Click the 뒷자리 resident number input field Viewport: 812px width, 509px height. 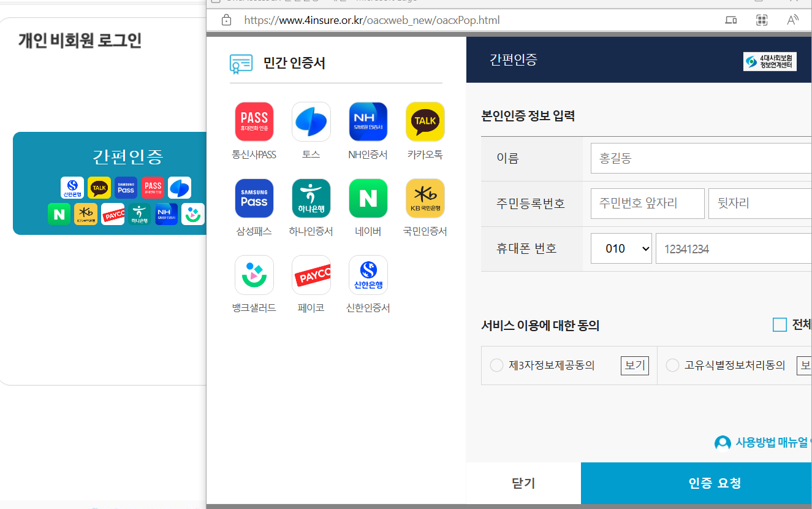[x=760, y=204]
